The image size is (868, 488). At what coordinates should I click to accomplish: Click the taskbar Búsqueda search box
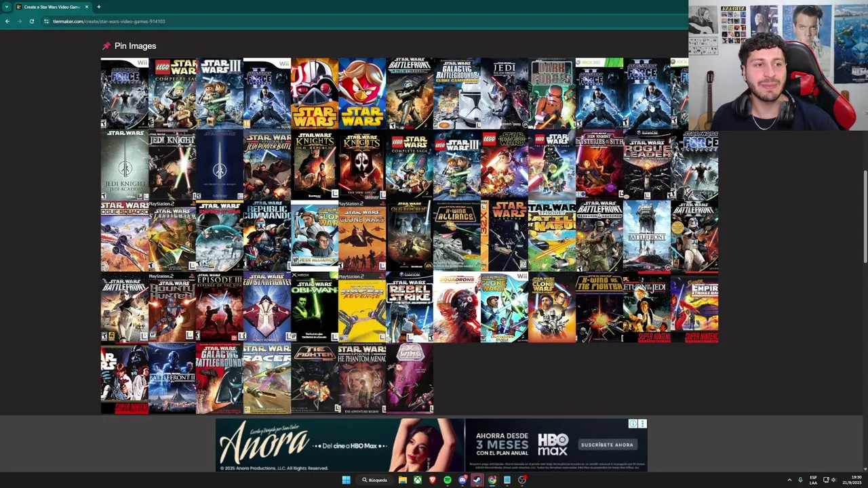point(374,480)
